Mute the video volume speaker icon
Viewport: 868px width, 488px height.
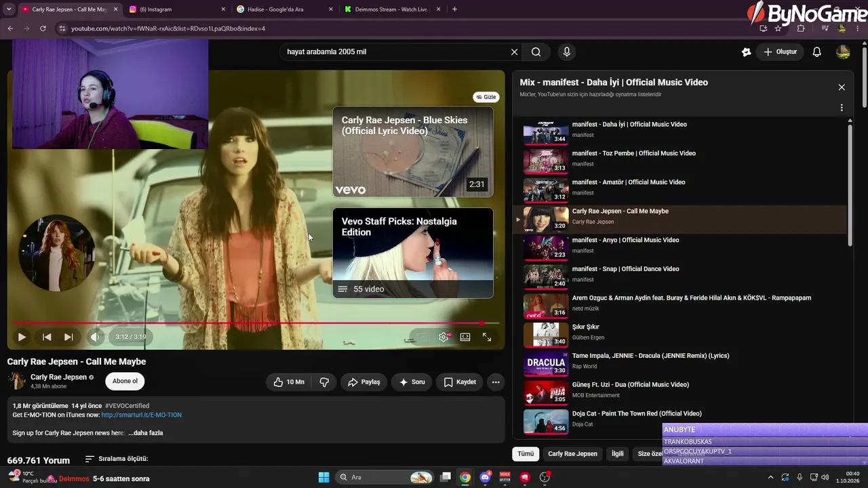pyautogui.click(x=95, y=337)
